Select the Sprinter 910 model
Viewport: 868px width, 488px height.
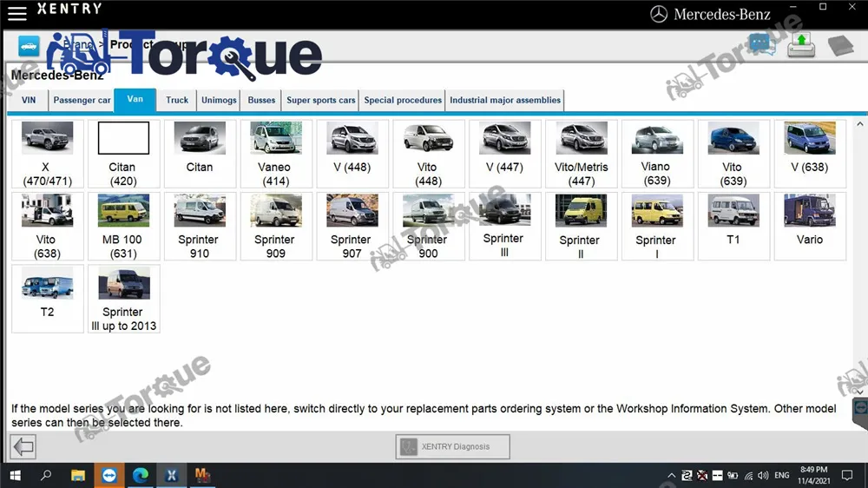200,226
